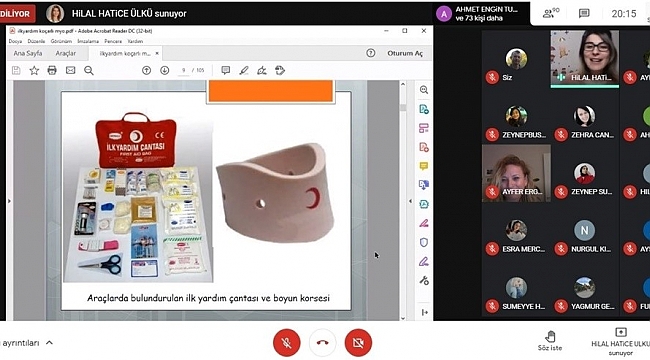Collapse the right tools pane with middle arrow
This screenshot has width=650, height=360.
click(410, 201)
